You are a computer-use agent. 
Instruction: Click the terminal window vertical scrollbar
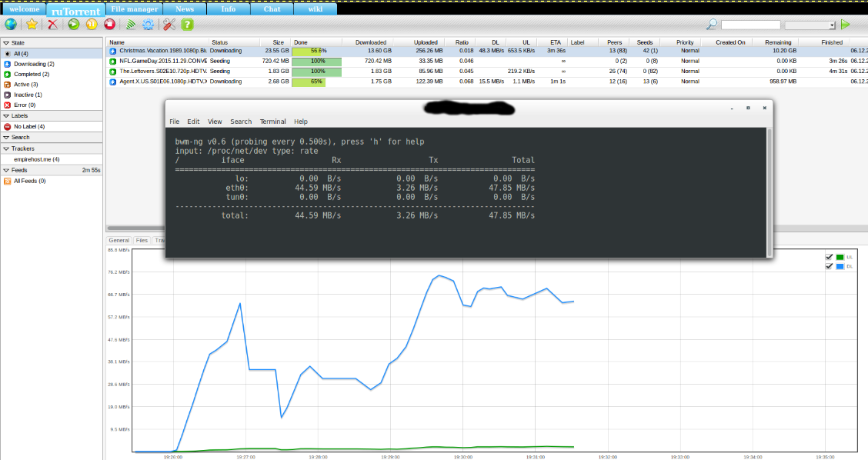point(769,192)
